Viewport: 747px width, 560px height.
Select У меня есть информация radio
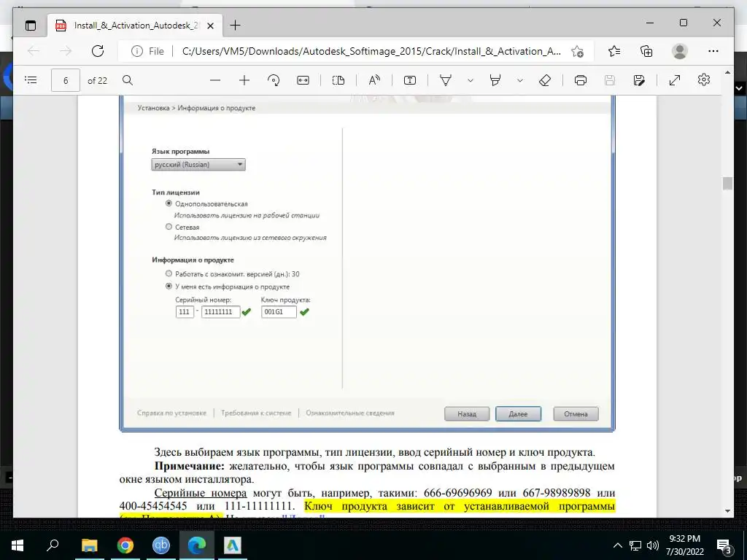click(x=169, y=286)
